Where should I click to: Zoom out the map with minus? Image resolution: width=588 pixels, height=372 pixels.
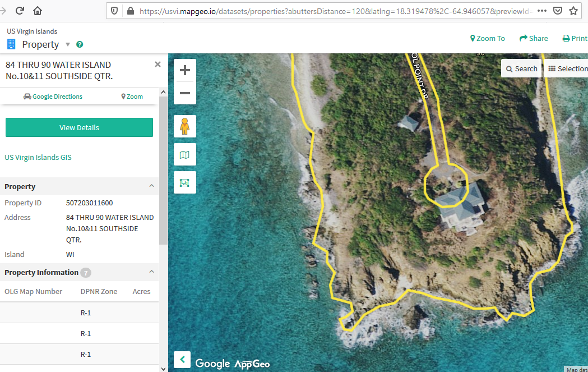point(185,93)
